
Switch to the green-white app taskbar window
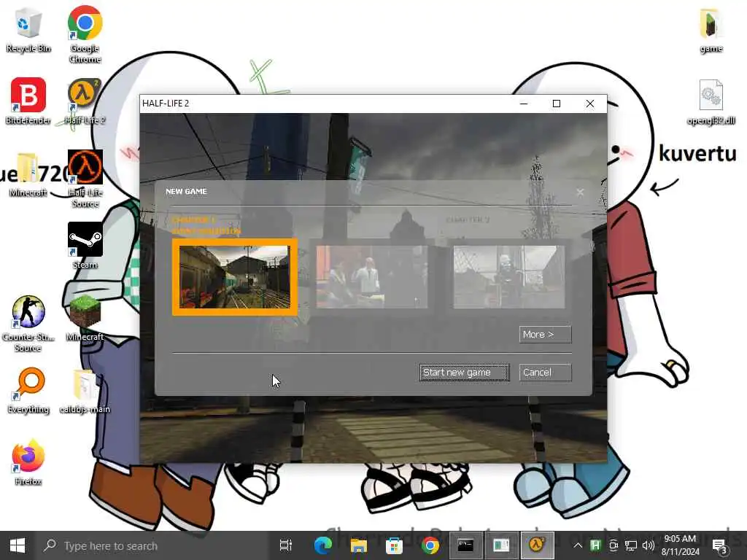501,545
